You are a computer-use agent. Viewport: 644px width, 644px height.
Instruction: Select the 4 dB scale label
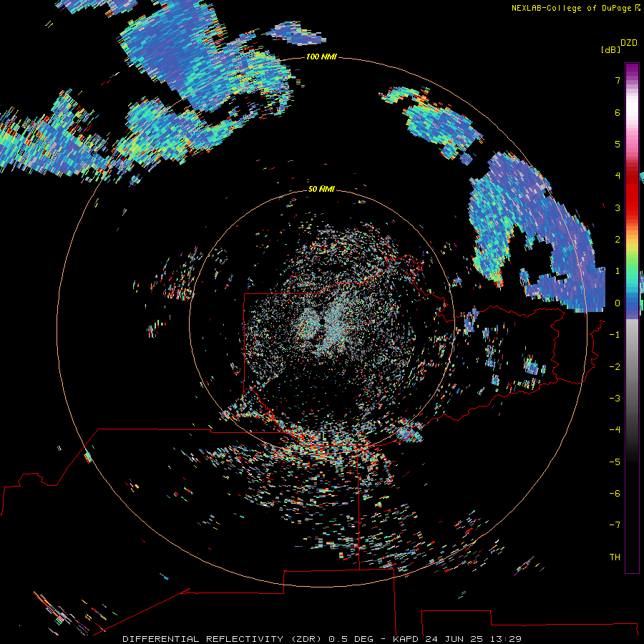click(x=618, y=176)
